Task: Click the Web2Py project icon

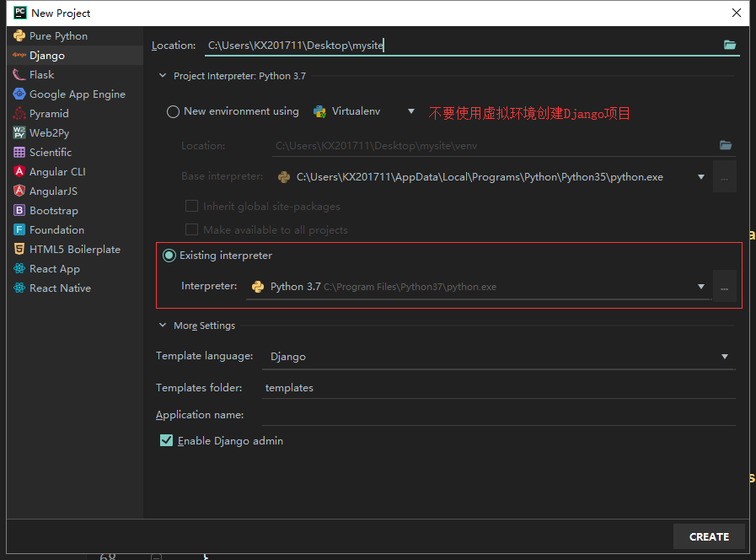Action: [19, 132]
